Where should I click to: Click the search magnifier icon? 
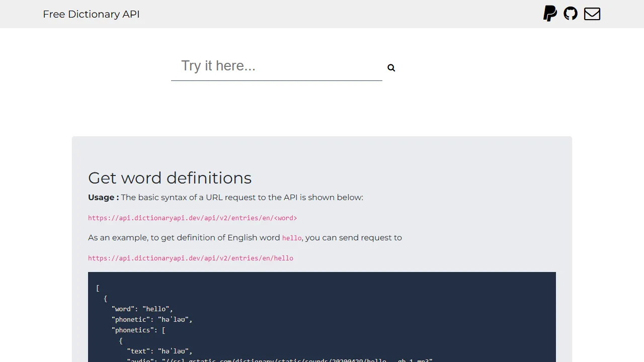click(x=391, y=67)
